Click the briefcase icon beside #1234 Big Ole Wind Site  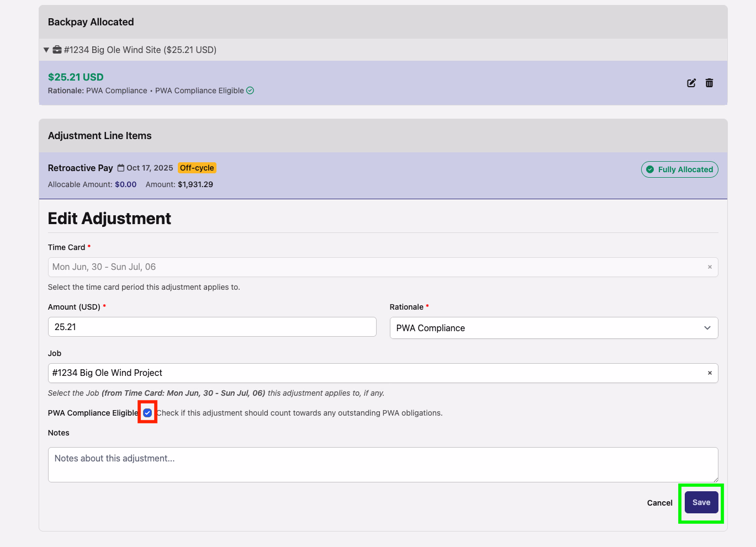click(57, 50)
